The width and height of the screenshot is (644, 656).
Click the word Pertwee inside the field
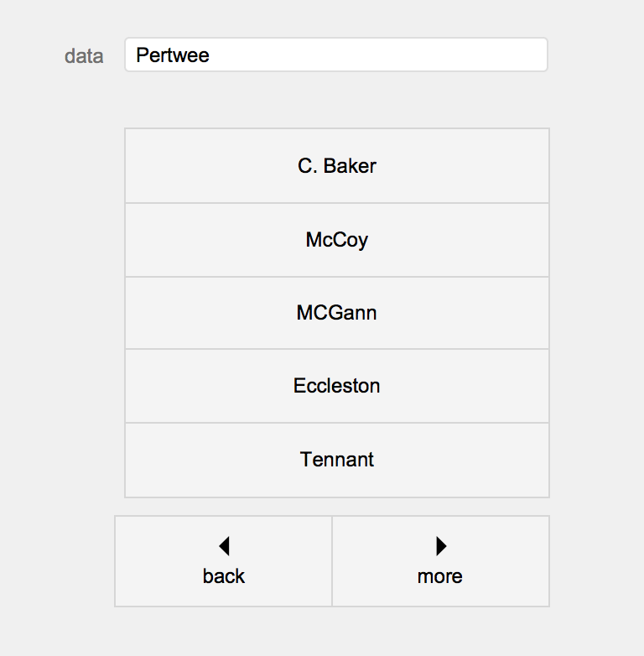(173, 55)
